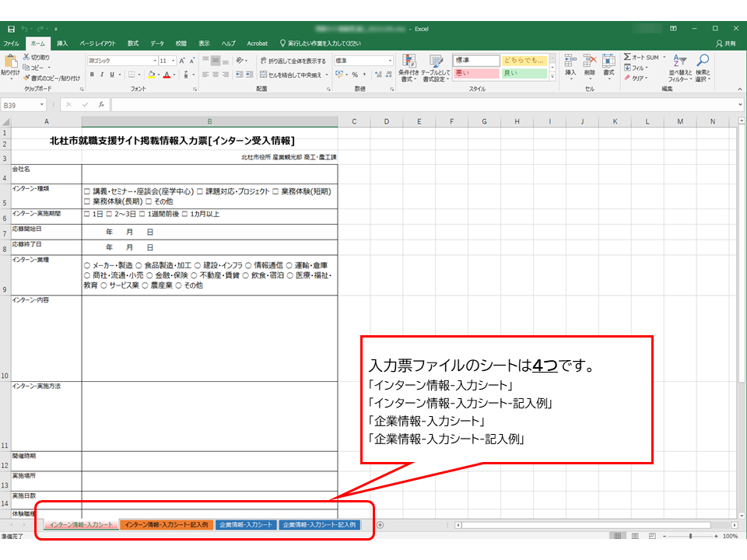
Task: Use format painter 書式のコピー/貼り付け
Action: coord(51,78)
